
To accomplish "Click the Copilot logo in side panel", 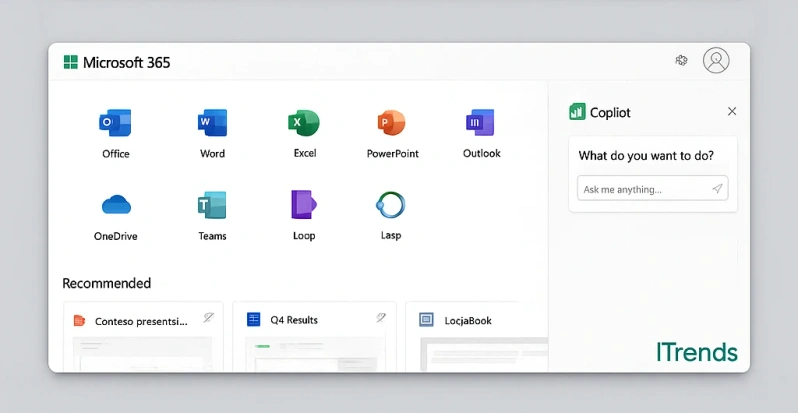I will click(x=577, y=112).
